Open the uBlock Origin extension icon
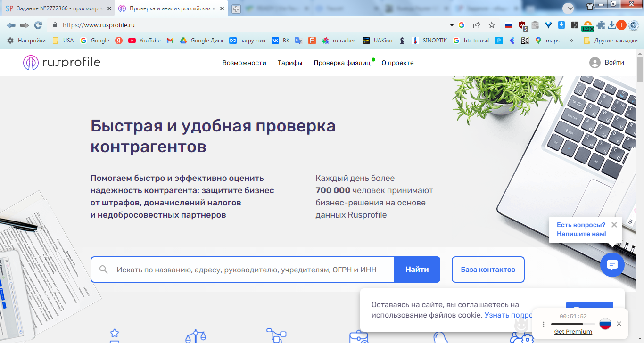Screen dimensions: 644x343 tap(522, 25)
